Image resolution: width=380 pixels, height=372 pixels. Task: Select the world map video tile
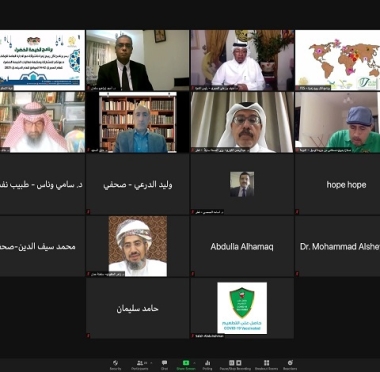point(337,60)
